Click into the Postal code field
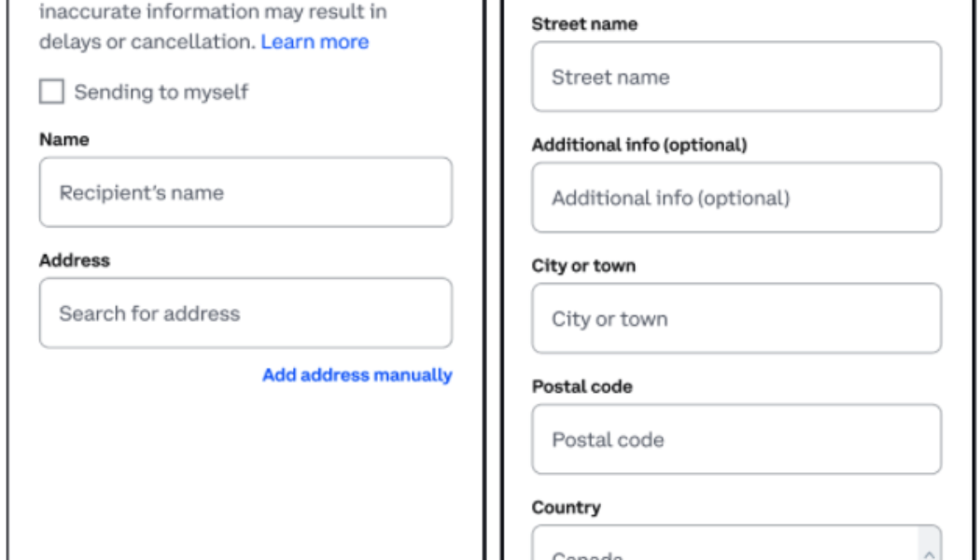The width and height of the screenshot is (980, 560). click(735, 440)
